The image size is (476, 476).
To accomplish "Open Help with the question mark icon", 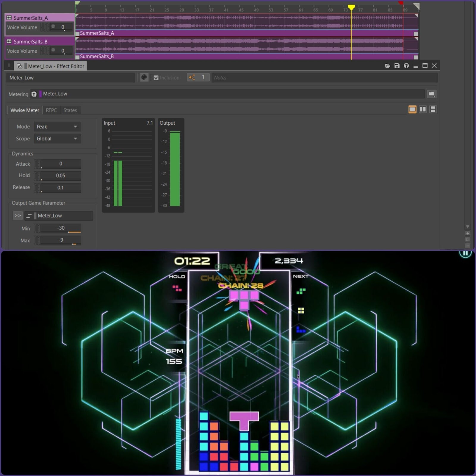I will coord(406,66).
